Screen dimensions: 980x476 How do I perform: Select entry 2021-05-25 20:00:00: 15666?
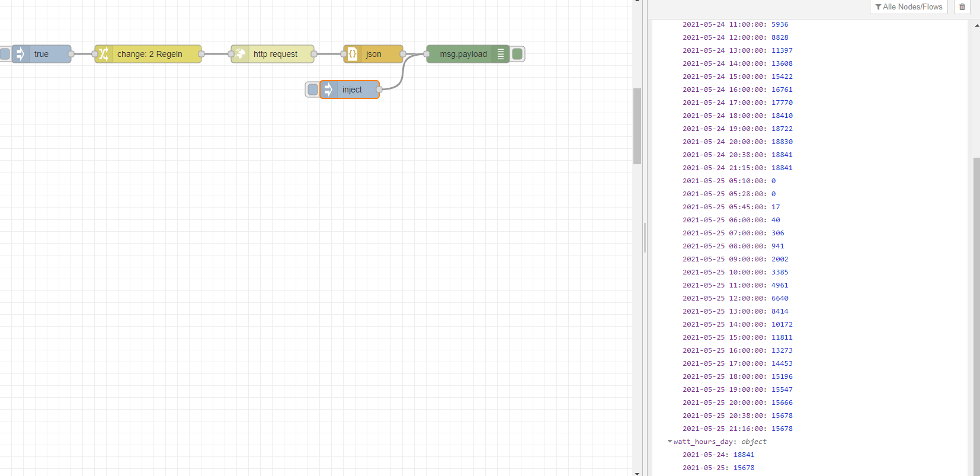(x=738, y=402)
